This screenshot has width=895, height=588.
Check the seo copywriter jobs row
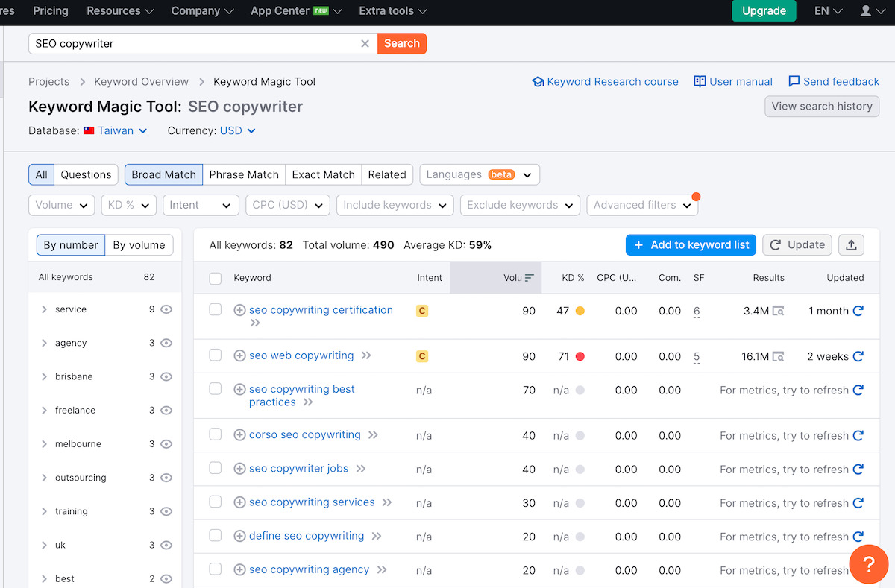tap(216, 467)
